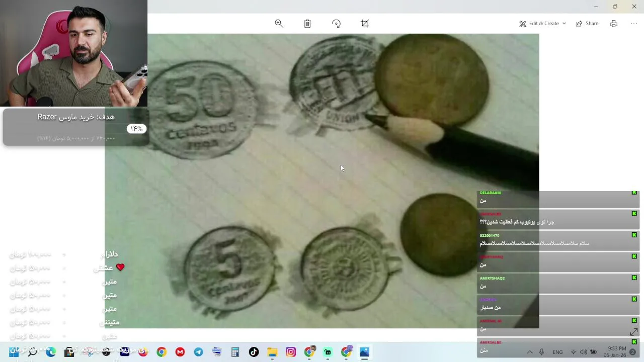The image size is (644, 362).
Task: Click the coin drawing photo in the viewer
Action: pos(322,181)
